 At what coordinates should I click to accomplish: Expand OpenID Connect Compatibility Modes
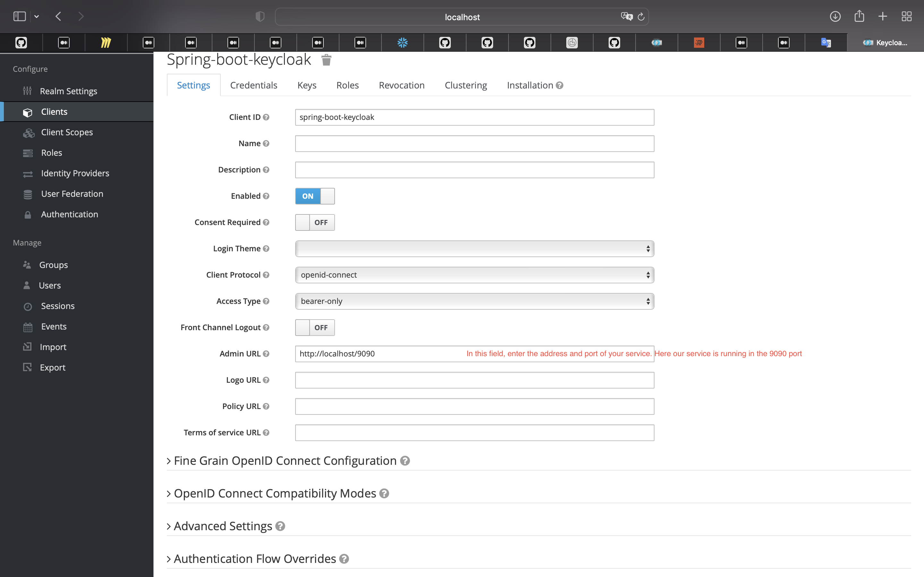pyautogui.click(x=275, y=493)
